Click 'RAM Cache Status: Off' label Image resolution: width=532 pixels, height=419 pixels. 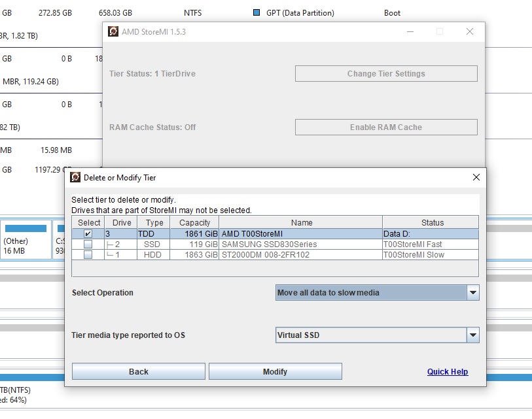(152, 127)
